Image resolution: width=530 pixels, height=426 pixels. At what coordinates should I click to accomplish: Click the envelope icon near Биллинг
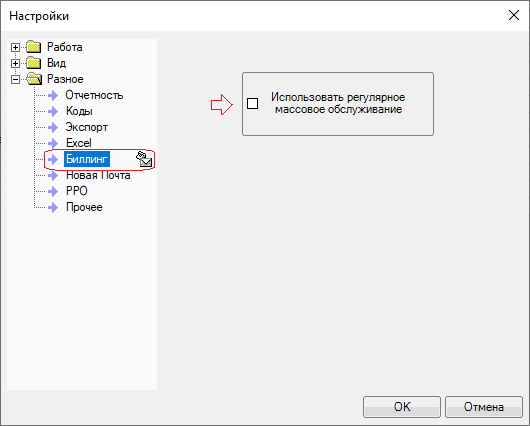coord(144,159)
